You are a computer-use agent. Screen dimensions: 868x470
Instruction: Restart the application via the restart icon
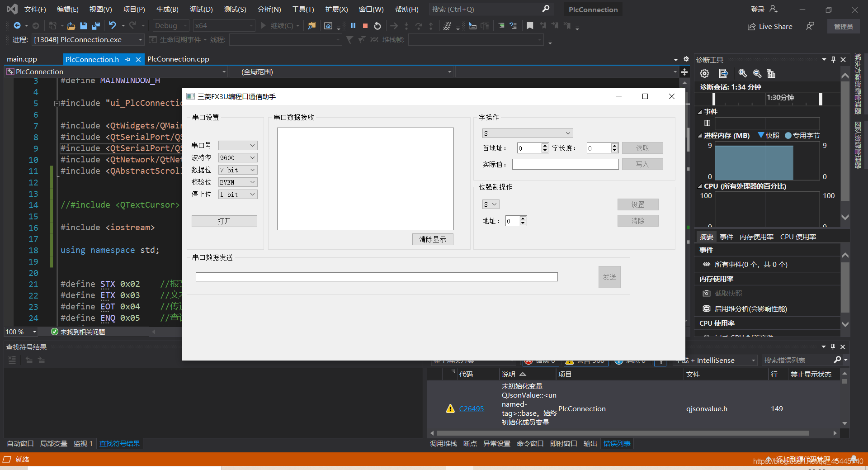coord(377,26)
